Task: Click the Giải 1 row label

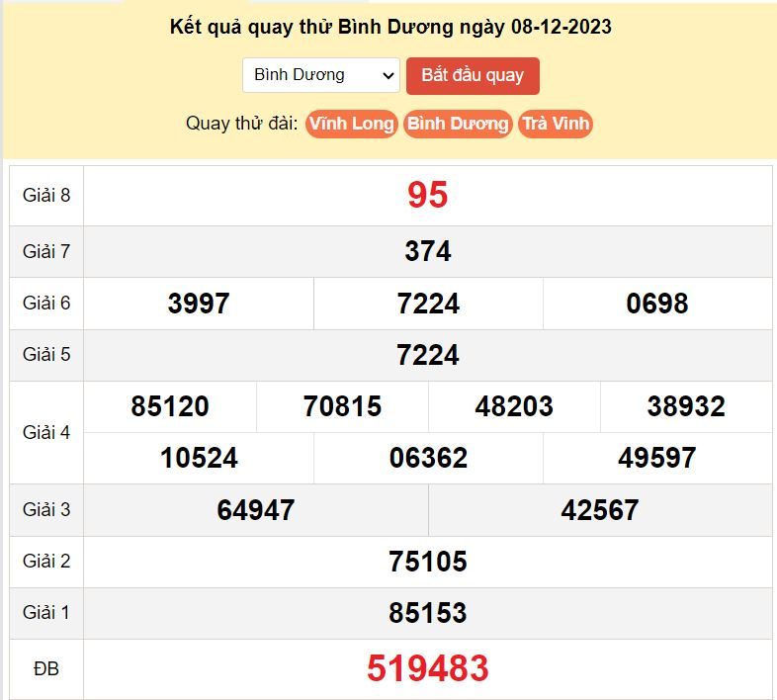Action: point(46,613)
